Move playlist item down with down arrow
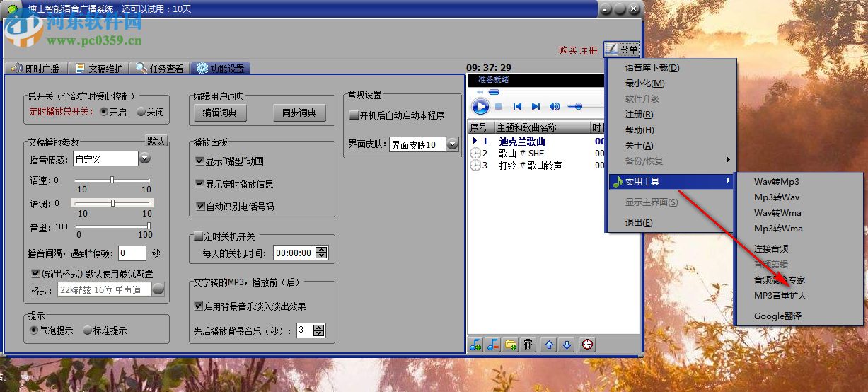Screen dimensions: 868x392 coord(566,345)
